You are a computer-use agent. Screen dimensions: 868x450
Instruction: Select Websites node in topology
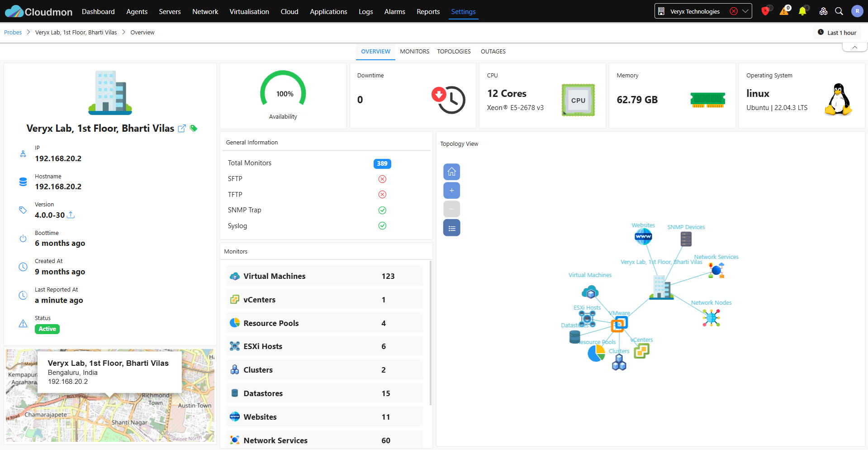click(x=643, y=236)
